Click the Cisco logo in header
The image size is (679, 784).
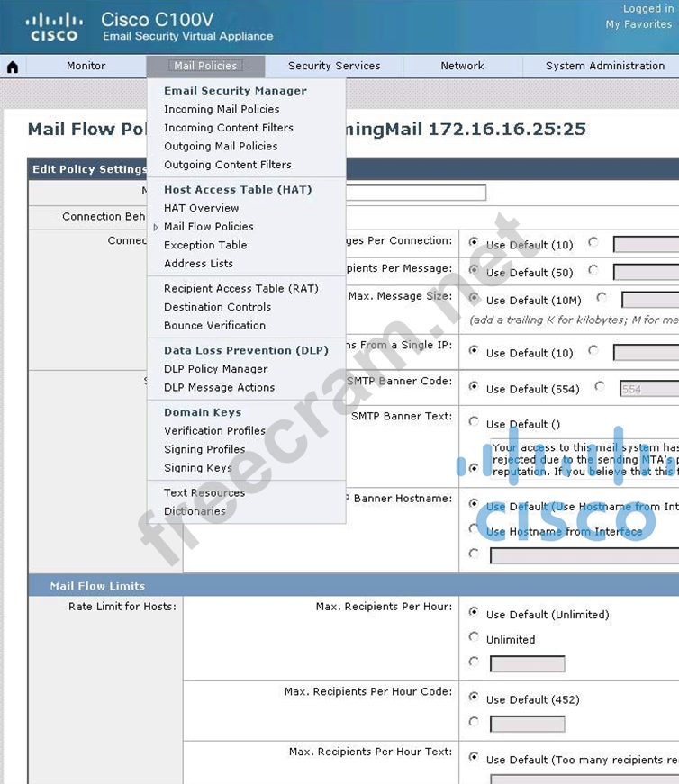tap(54, 26)
